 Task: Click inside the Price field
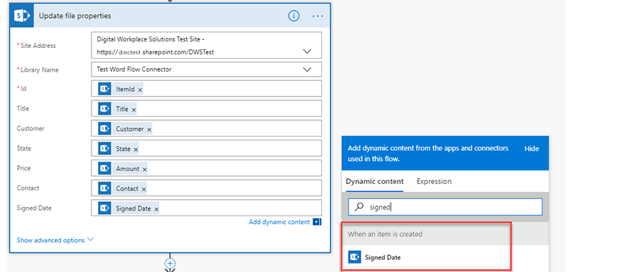(207, 168)
